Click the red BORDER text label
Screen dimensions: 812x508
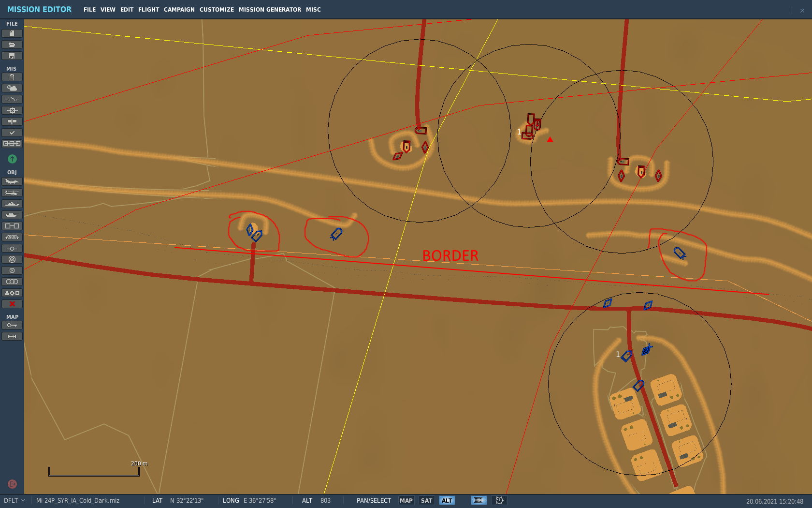click(450, 255)
